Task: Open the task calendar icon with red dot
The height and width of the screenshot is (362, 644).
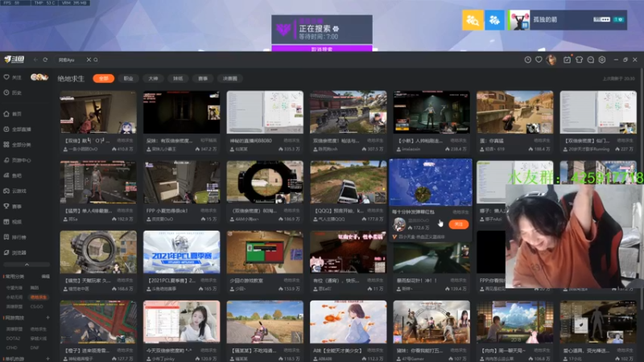Action: pyautogui.click(x=568, y=60)
